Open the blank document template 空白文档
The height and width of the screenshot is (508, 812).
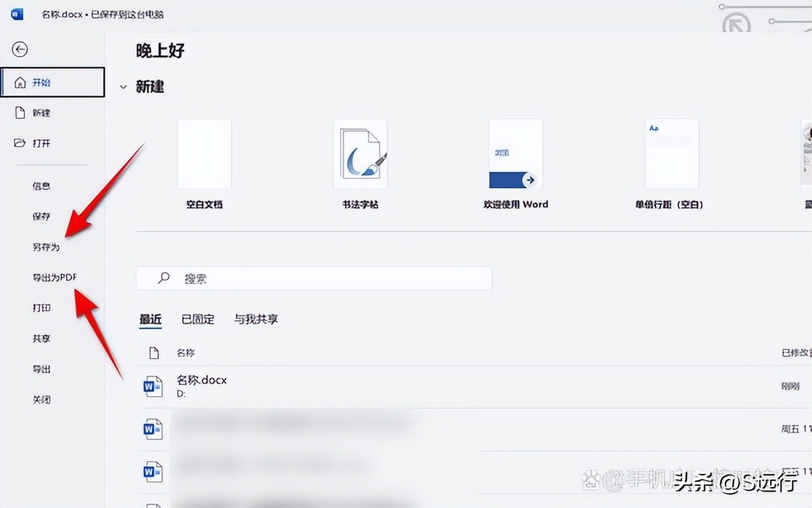click(x=204, y=153)
